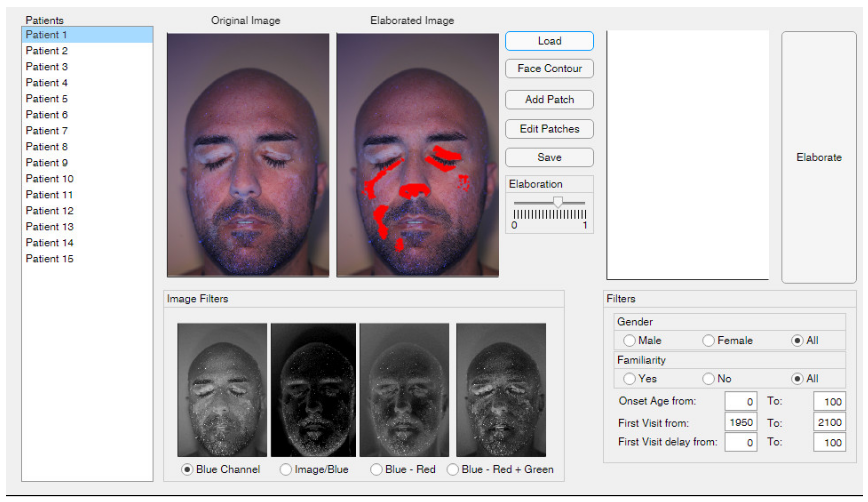Click the Face Contour button

click(549, 69)
